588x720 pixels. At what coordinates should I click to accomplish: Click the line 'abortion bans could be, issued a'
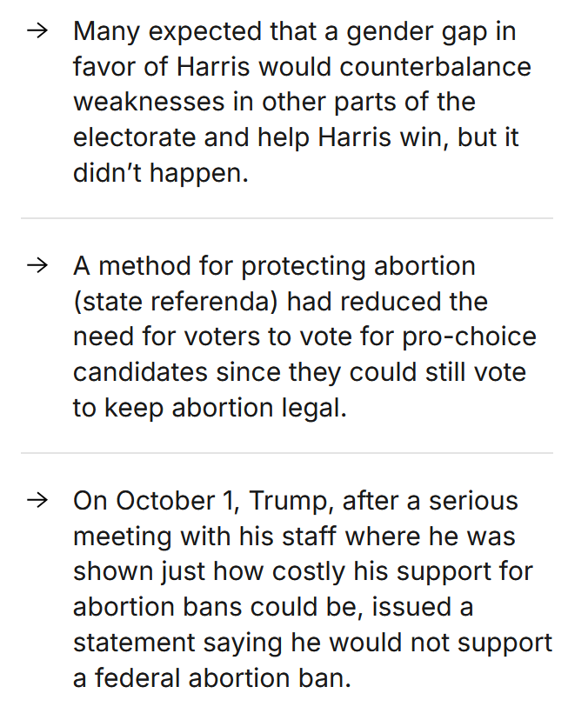coord(273,607)
